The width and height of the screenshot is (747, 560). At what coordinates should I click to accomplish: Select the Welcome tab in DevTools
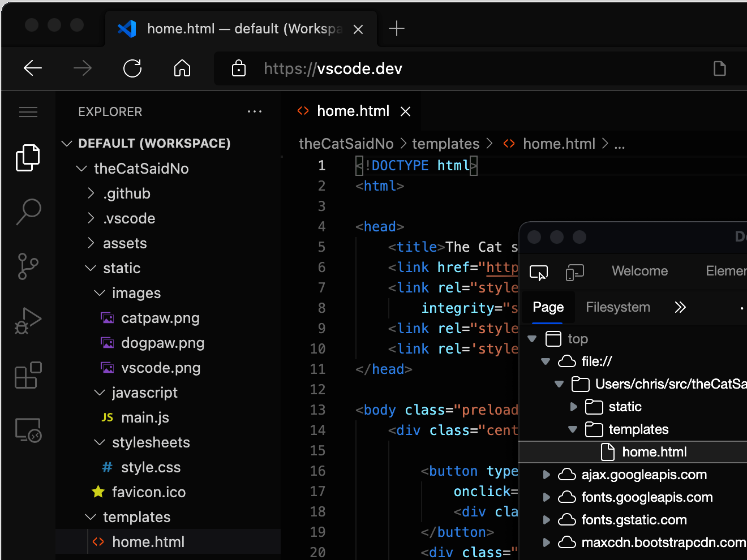[639, 271]
